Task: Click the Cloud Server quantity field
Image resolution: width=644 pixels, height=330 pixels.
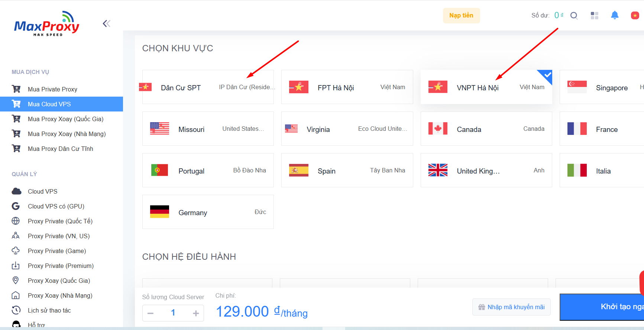Action: coord(173,313)
